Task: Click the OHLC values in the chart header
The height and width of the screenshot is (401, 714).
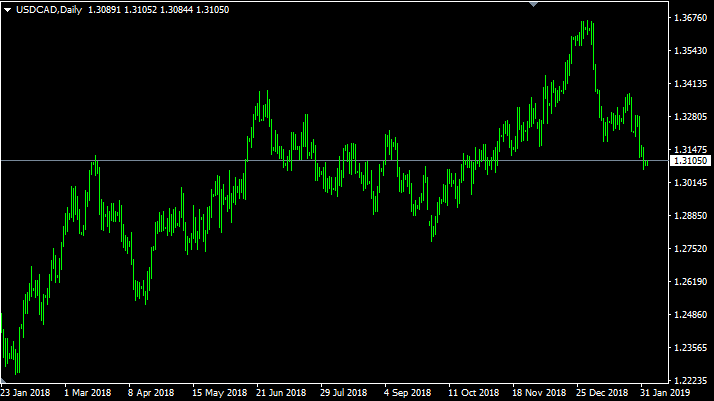Action: tap(158, 10)
